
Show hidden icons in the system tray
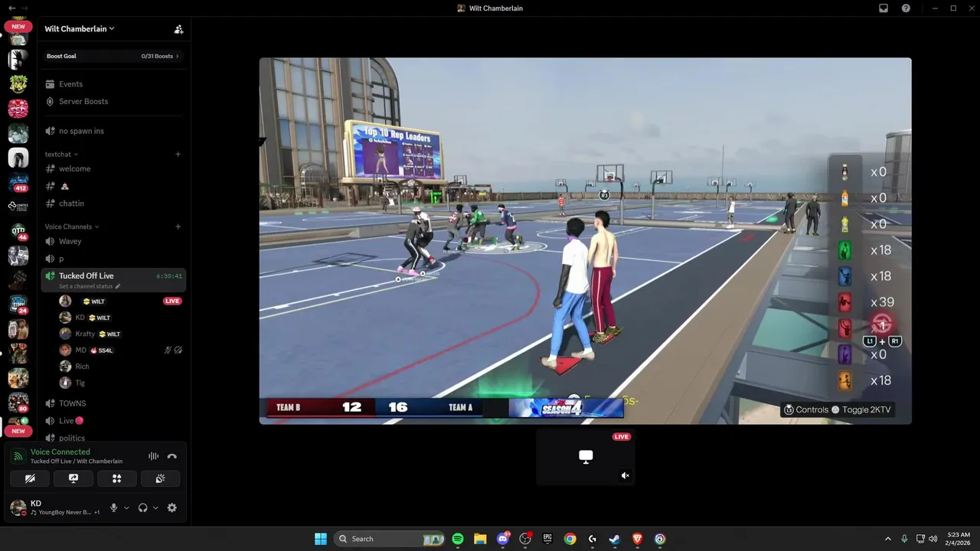(x=888, y=539)
